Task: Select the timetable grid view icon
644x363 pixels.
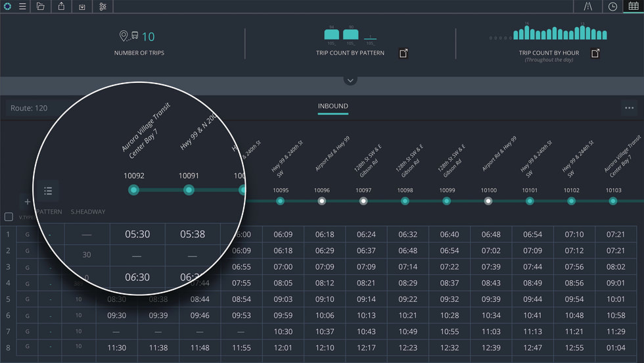Action: point(633,7)
